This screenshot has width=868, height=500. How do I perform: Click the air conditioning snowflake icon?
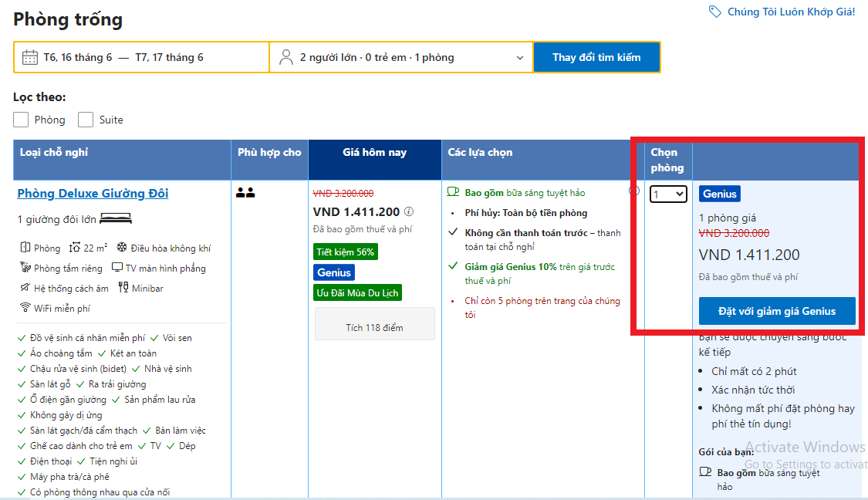(121, 248)
